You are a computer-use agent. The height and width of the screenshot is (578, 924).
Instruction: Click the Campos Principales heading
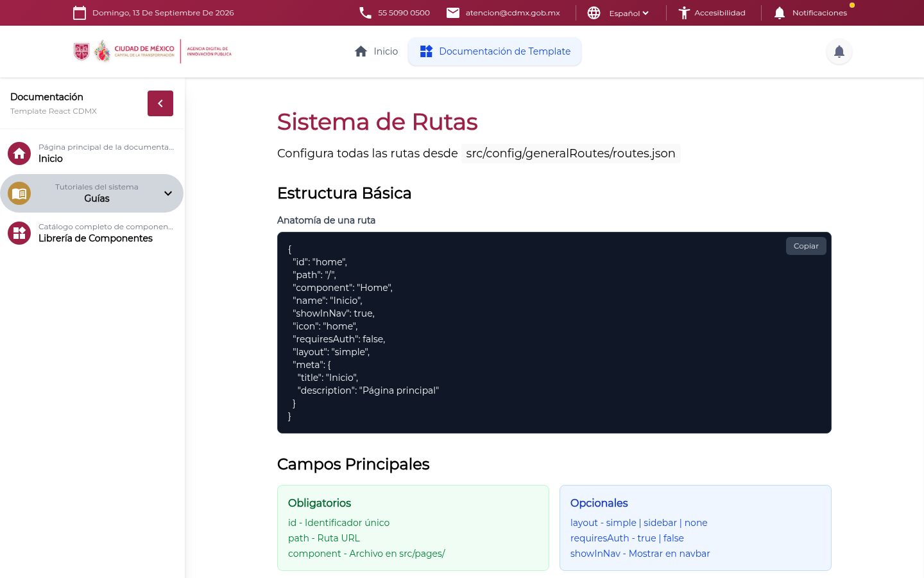[x=353, y=464]
